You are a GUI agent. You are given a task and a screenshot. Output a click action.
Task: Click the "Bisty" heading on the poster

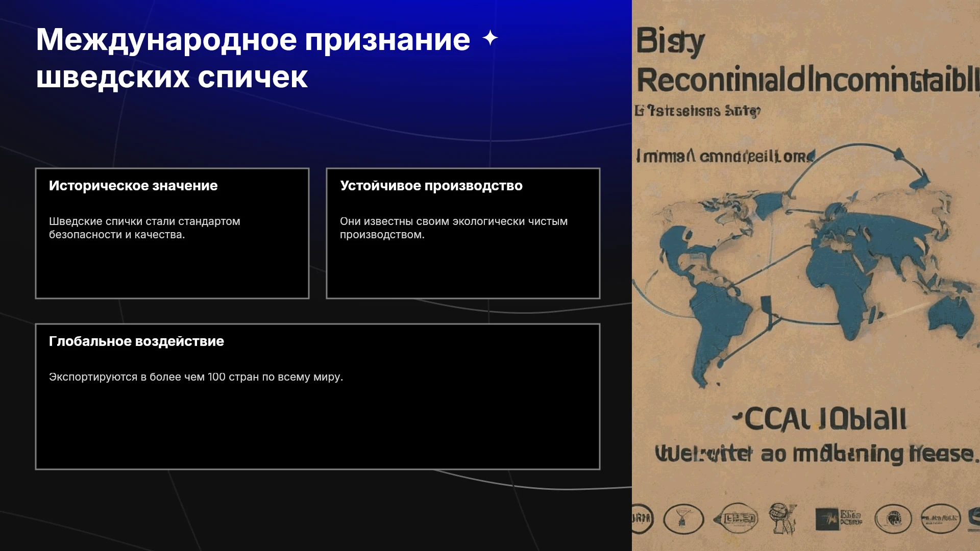pyautogui.click(x=671, y=41)
